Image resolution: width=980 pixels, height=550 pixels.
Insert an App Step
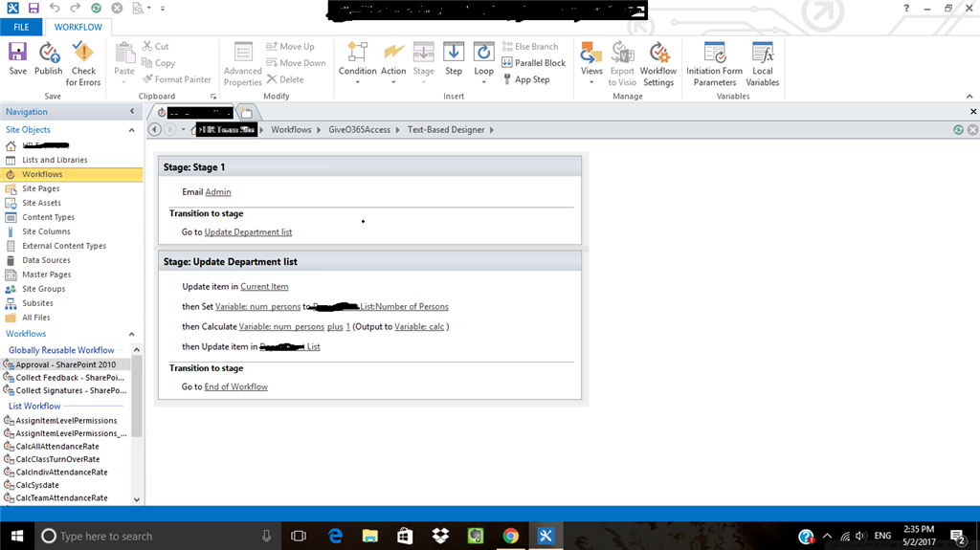pyautogui.click(x=525, y=79)
